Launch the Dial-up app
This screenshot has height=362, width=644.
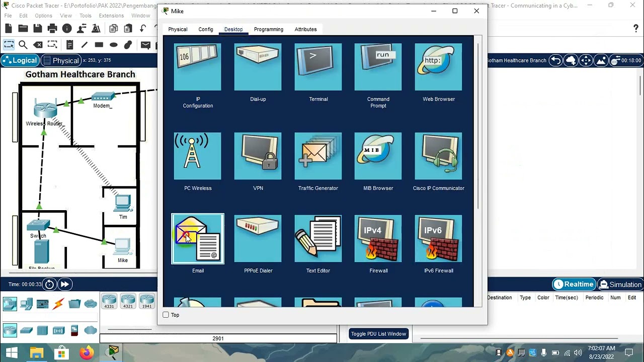(258, 67)
